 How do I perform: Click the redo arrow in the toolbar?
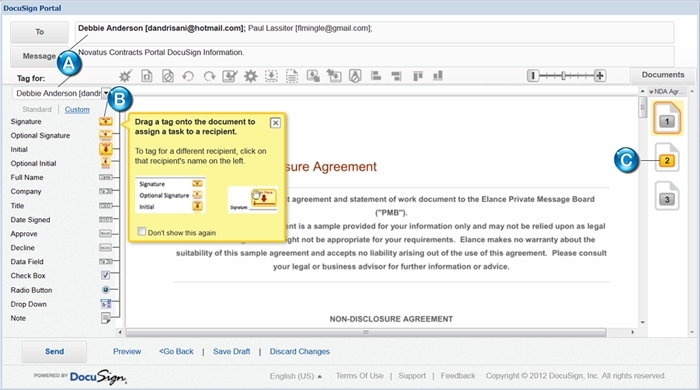point(209,76)
